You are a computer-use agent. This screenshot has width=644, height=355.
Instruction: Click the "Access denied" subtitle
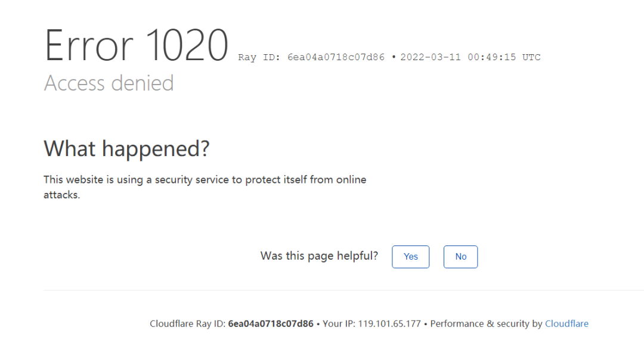click(x=109, y=83)
